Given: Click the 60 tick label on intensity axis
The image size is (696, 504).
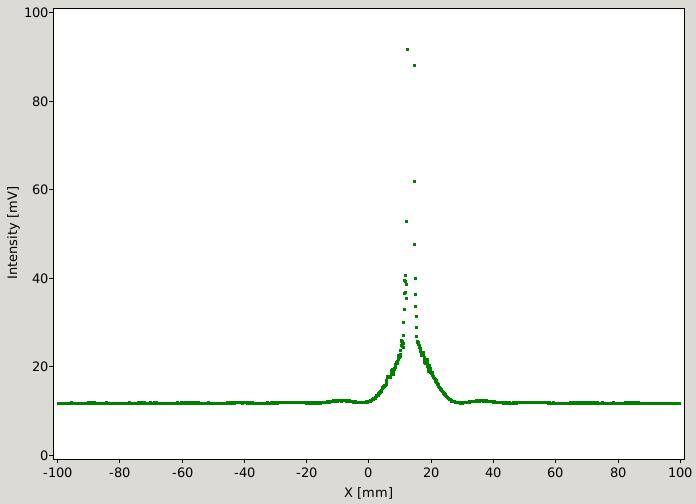Looking at the screenshot, I should coord(40,189).
